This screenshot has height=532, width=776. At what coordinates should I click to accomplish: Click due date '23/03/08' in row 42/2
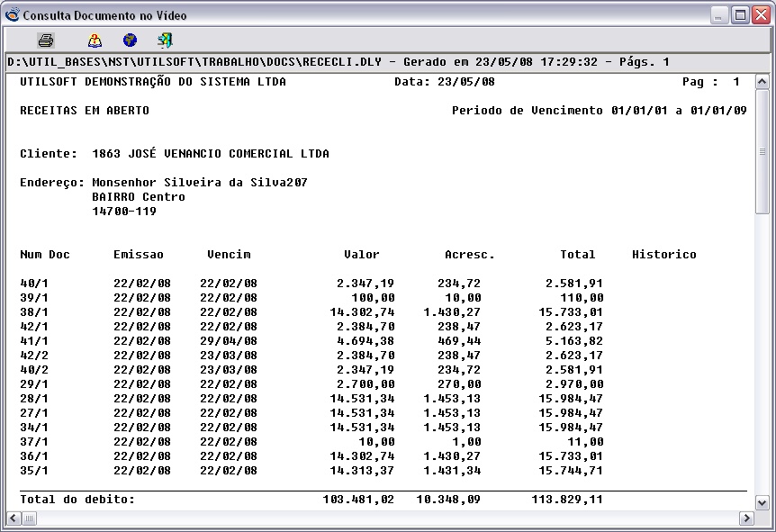coord(229,355)
